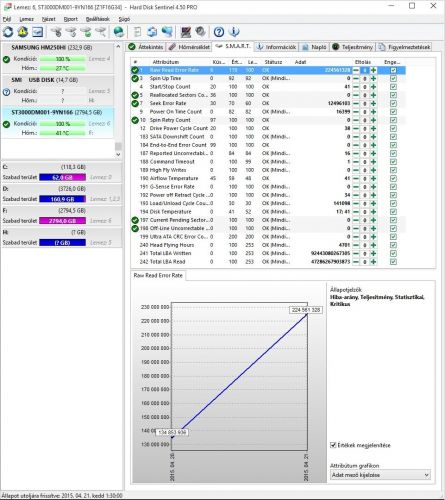Click the green plus in Total LBA Read row

click(x=373, y=262)
